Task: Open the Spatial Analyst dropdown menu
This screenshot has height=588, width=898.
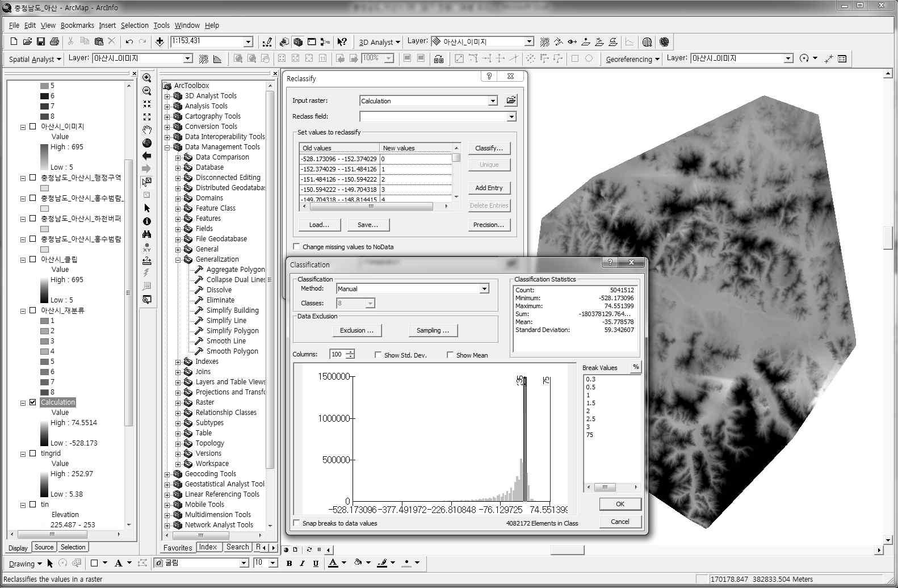Action: 35,59
